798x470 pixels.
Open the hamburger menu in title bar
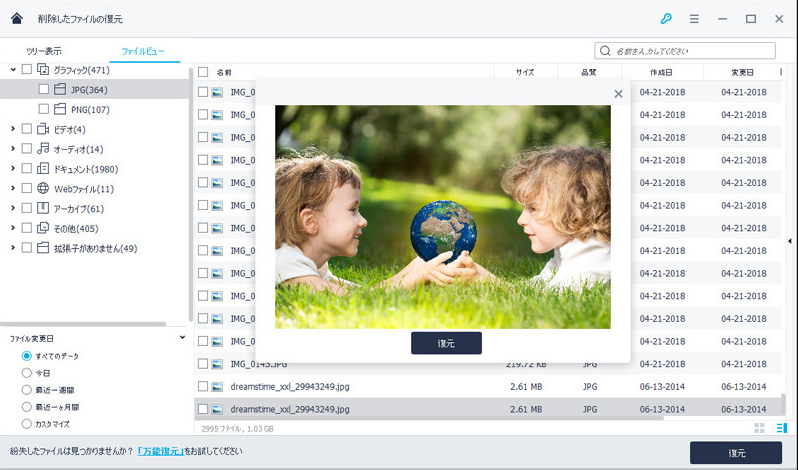click(x=694, y=19)
